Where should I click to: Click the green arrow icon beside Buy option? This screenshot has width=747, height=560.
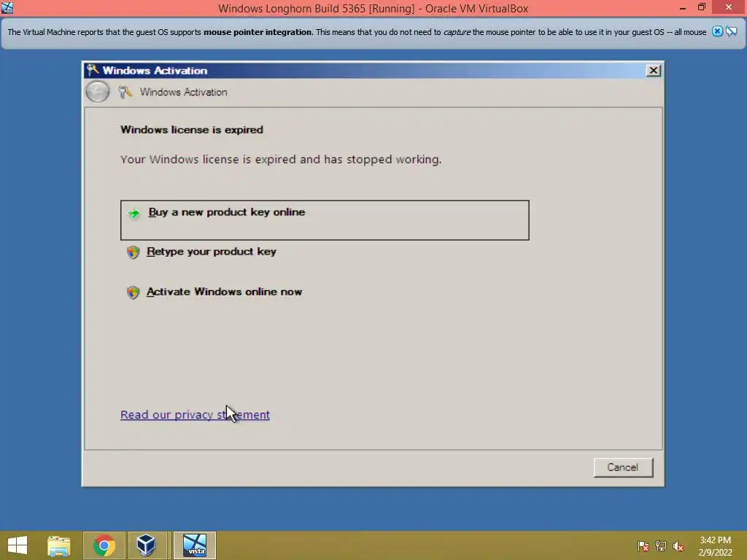point(134,213)
